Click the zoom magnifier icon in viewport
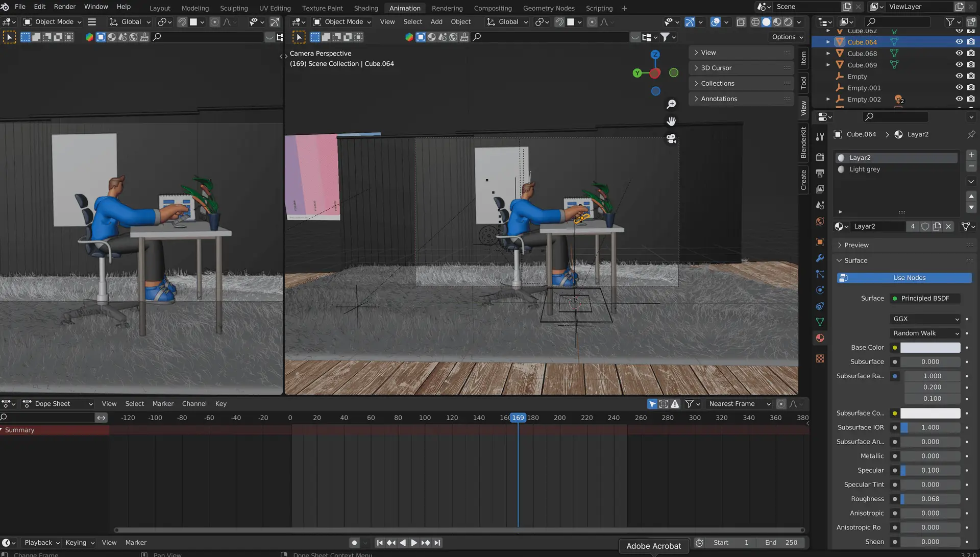 coord(671,104)
